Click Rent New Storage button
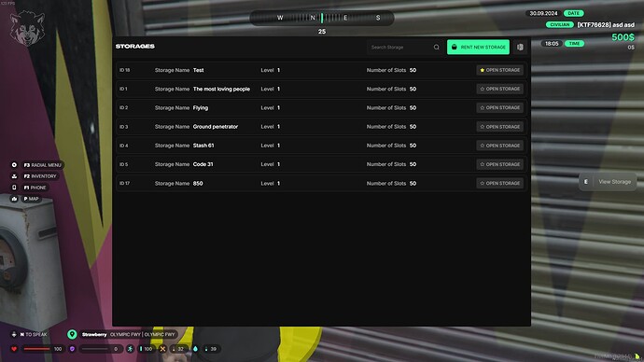This screenshot has width=644, height=362. [x=478, y=48]
